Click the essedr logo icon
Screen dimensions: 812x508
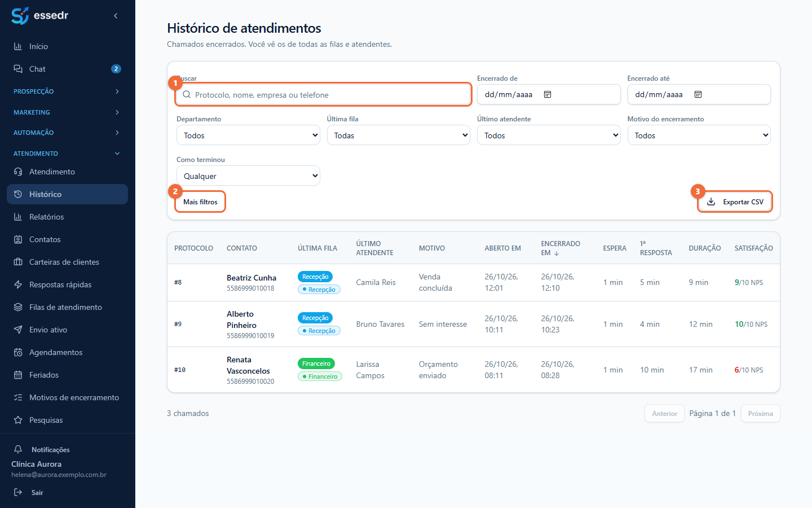pyautogui.click(x=20, y=16)
